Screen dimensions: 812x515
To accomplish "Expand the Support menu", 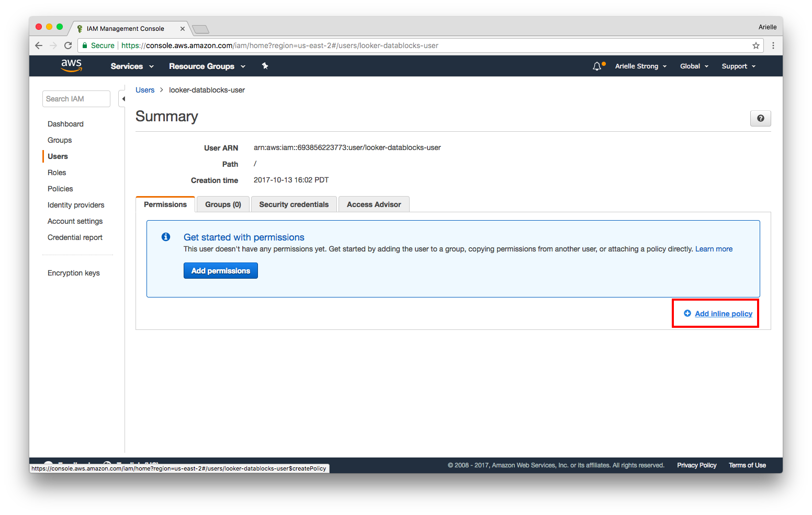I will pos(739,66).
